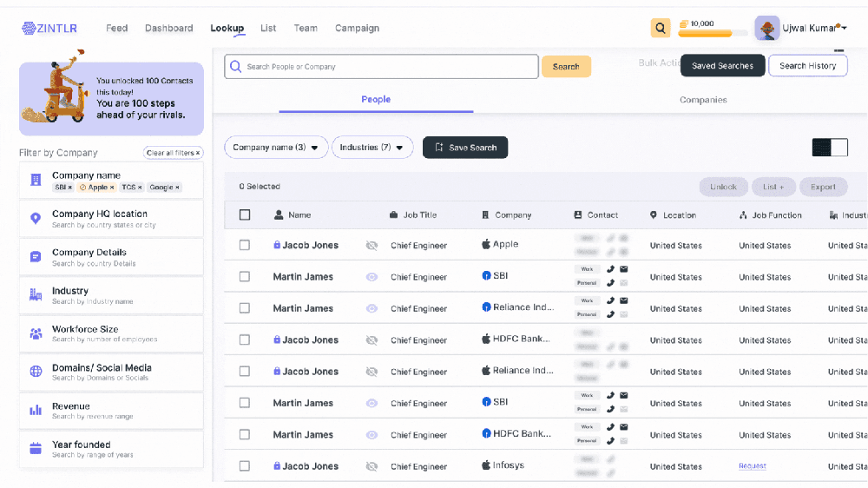Click the Company Details icon
Image resolution: width=868 pixels, height=488 pixels.
click(x=36, y=256)
